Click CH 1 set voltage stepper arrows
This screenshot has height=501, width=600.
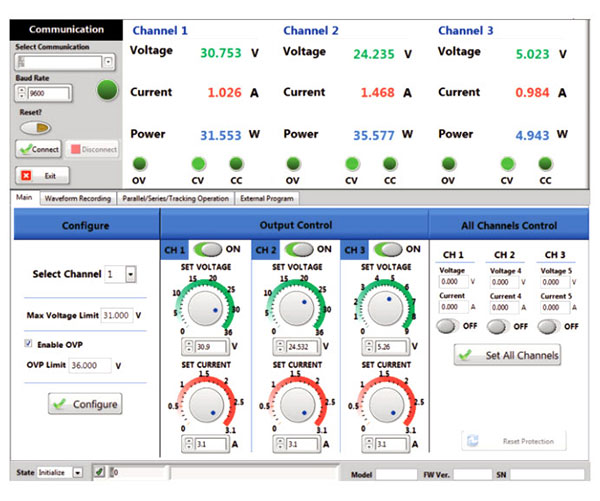click(189, 346)
